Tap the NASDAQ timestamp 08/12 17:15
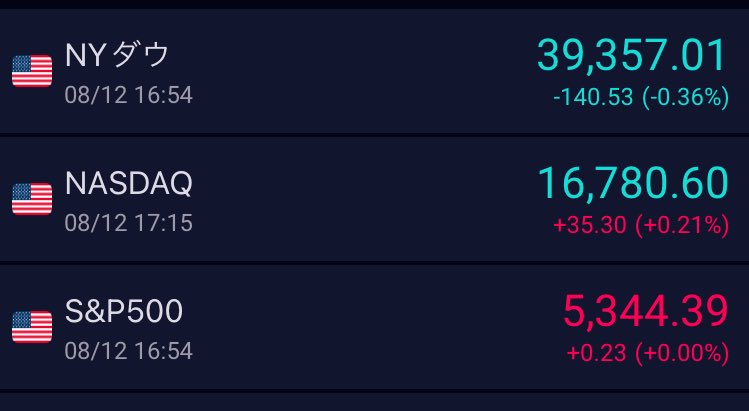This screenshot has width=749, height=411. click(x=128, y=223)
